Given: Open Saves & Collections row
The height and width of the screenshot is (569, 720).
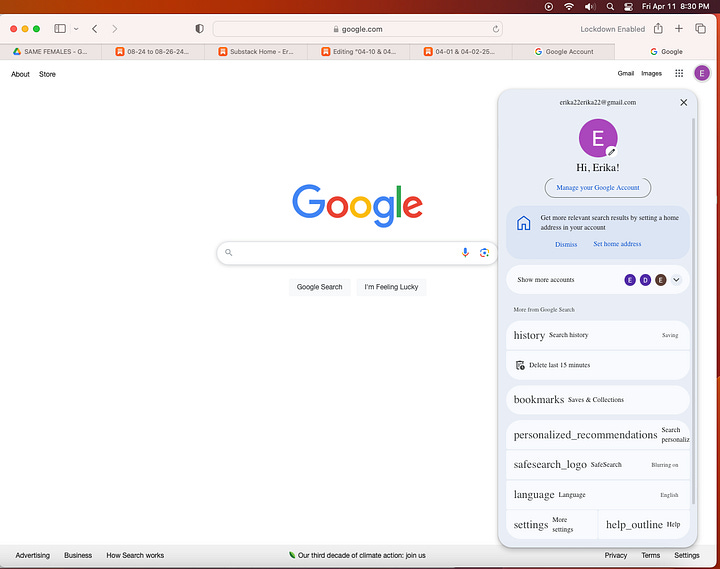Looking at the screenshot, I should tap(598, 400).
